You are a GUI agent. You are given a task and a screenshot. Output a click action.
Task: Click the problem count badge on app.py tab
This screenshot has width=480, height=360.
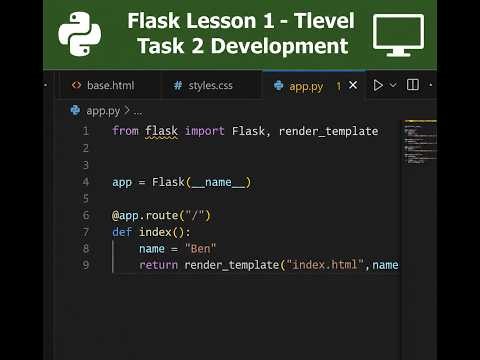(x=339, y=86)
